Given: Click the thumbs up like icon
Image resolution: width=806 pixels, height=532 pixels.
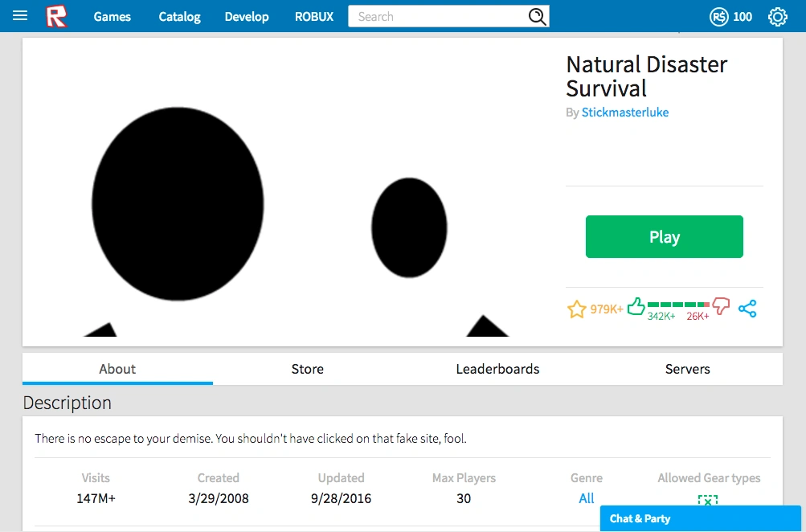Looking at the screenshot, I should (636, 306).
